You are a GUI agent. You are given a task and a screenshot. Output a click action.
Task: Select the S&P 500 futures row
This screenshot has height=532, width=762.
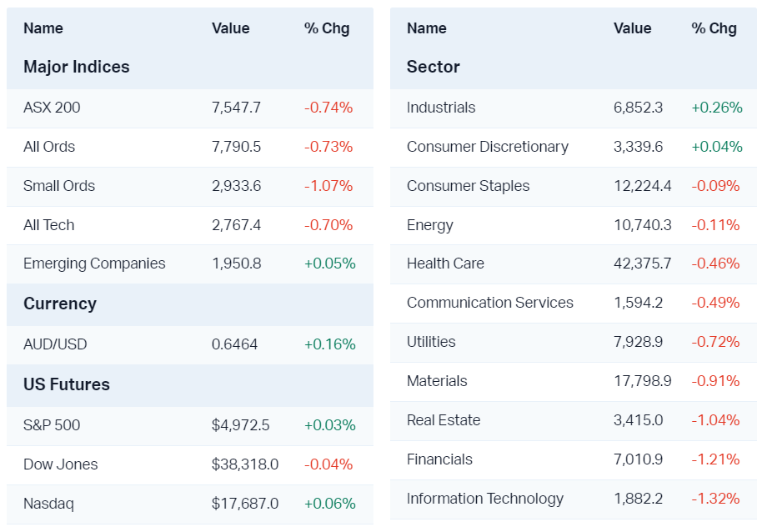coord(52,425)
